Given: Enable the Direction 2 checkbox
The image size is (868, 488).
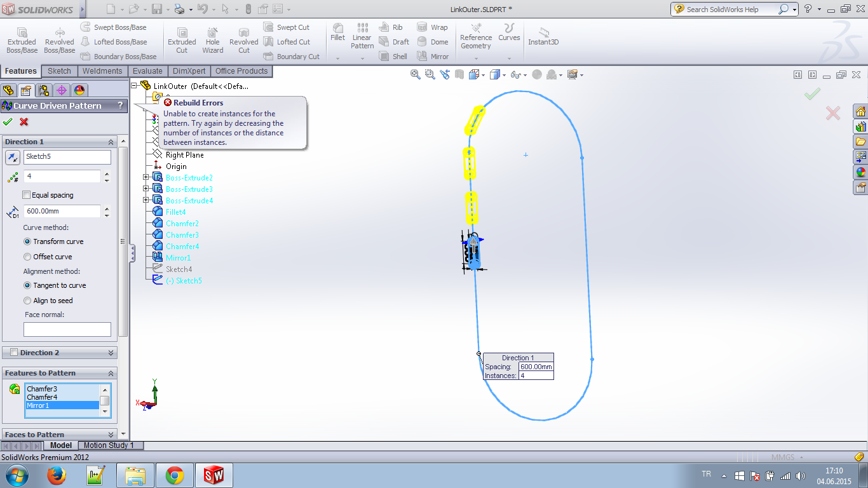Looking at the screenshot, I should click(x=14, y=353).
